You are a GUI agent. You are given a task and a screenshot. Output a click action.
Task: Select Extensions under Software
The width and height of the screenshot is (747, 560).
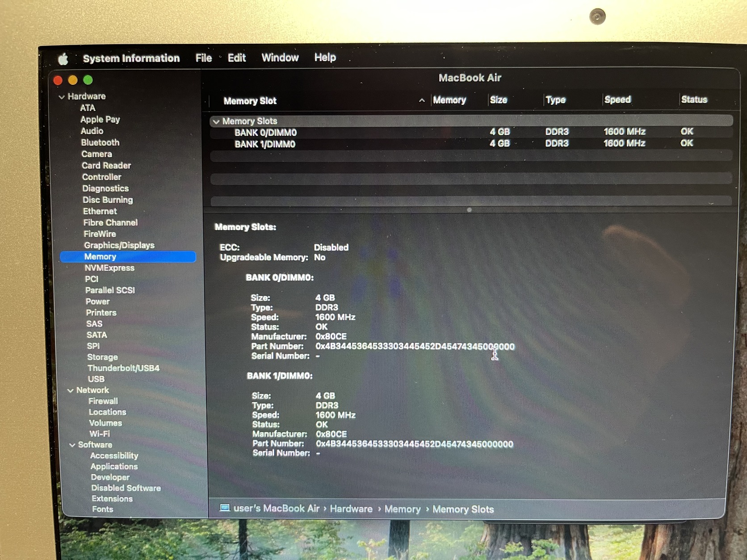[112, 499]
